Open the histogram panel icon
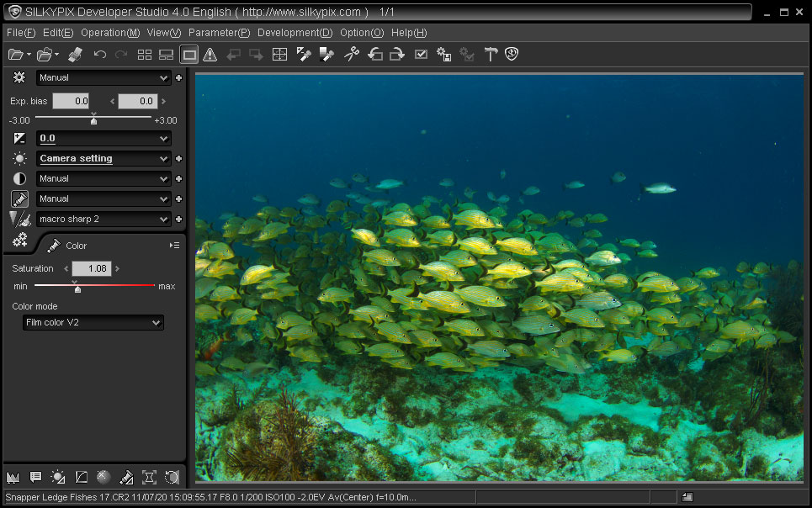 pyautogui.click(x=13, y=477)
